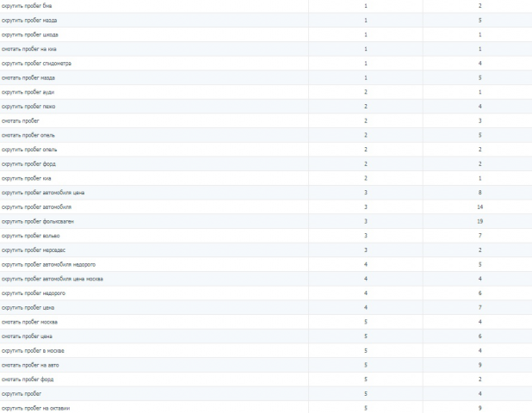Viewport: 532px width, 413px height.
Task: Click the keyword 'скрутить пробег ауди'
Action: 28,92
